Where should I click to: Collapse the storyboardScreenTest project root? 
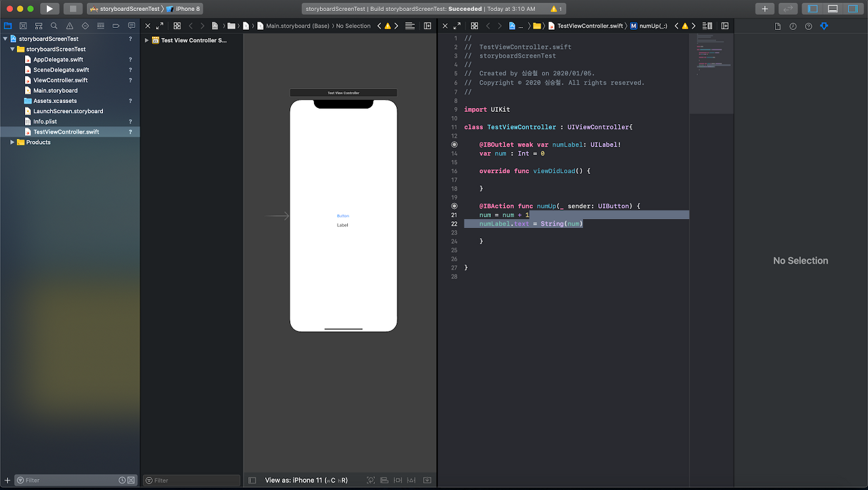pyautogui.click(x=5, y=39)
